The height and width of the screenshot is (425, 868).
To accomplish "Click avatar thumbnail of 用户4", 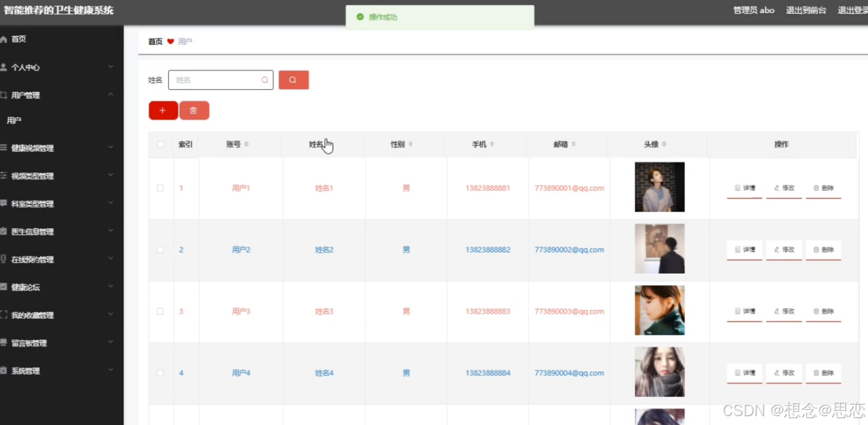I will pyautogui.click(x=660, y=372).
